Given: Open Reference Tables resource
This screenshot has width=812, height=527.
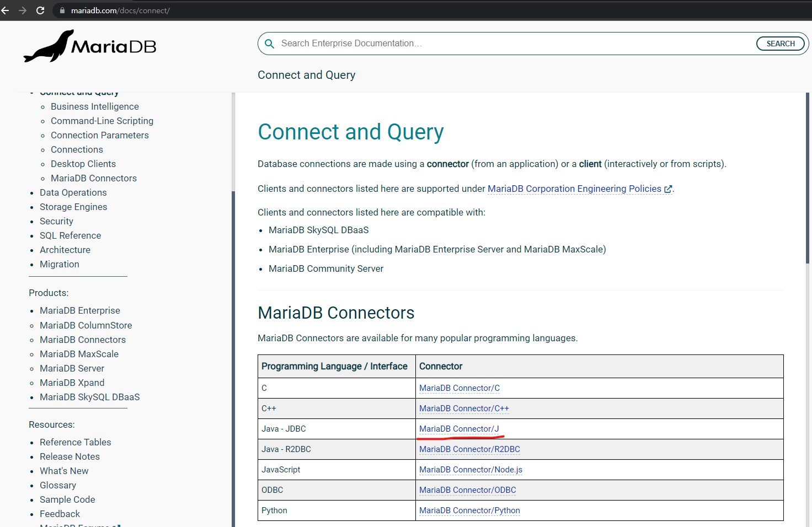Looking at the screenshot, I should (76, 442).
